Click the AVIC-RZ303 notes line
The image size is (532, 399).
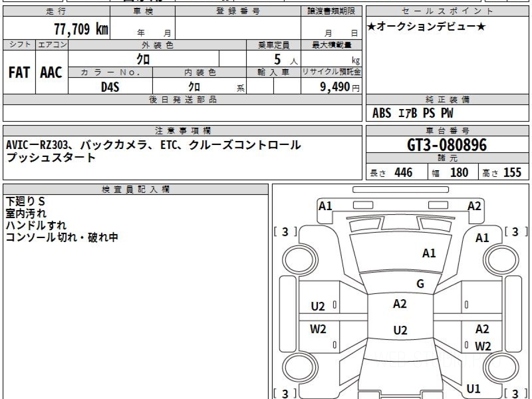pos(153,145)
